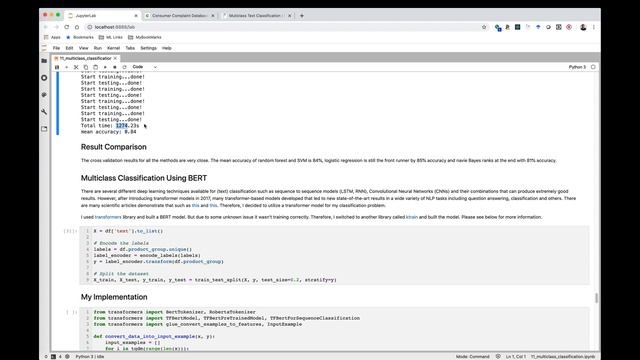Click the train_test_split code line
Image resolution: width=640 pixels, height=360 pixels.
215,280
